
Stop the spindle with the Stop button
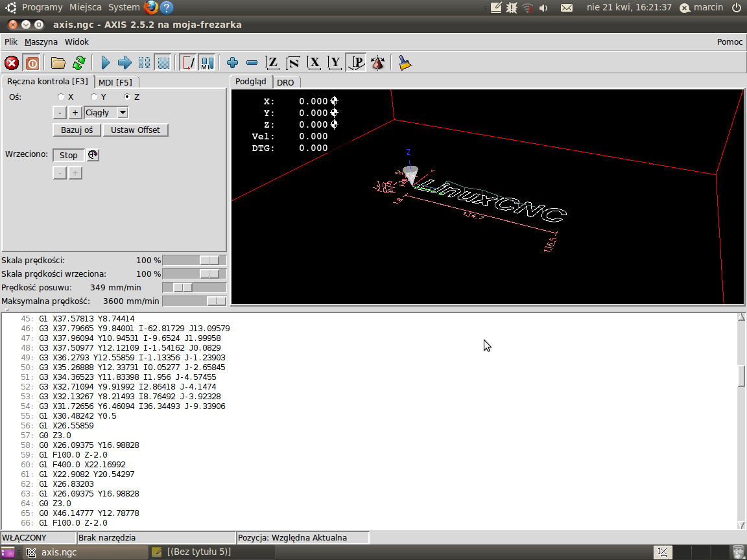69,156
